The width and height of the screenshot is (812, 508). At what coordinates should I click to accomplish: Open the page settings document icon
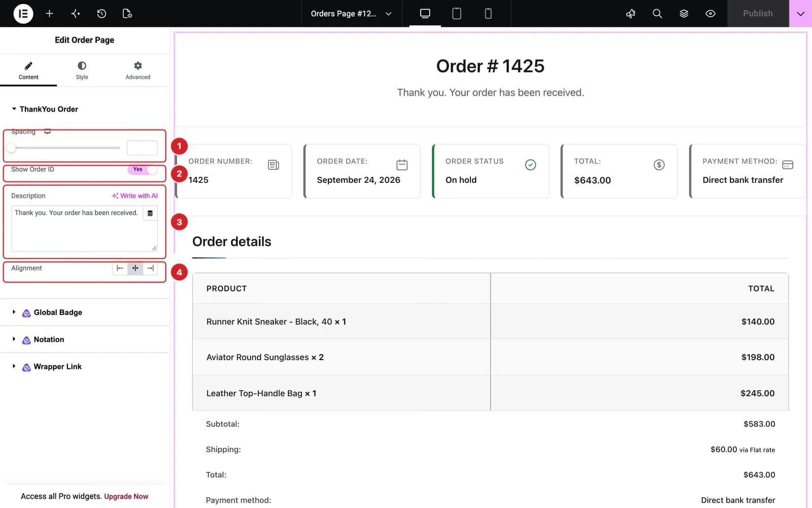(x=127, y=14)
